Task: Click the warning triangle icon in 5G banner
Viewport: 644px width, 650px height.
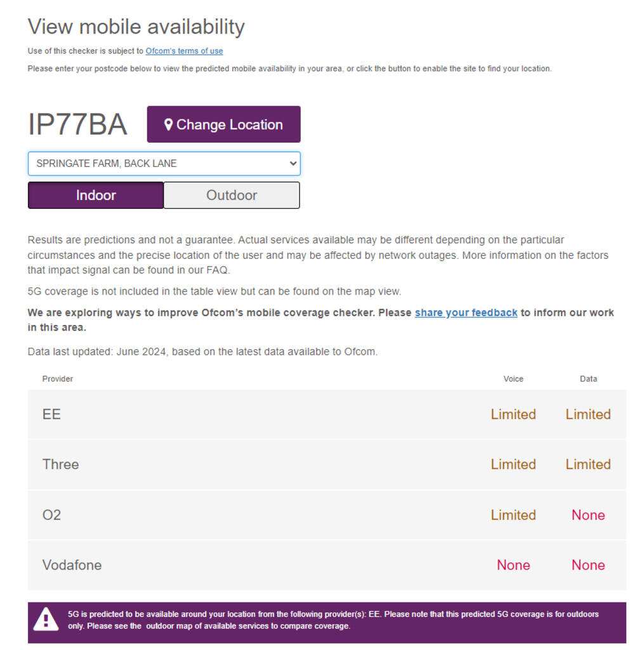Action: [46, 620]
